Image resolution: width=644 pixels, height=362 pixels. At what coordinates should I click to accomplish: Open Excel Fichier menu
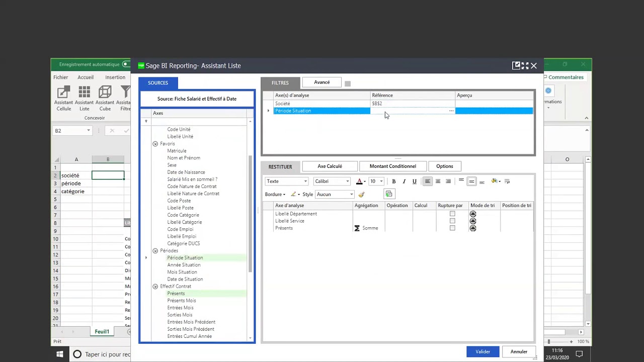(61, 77)
